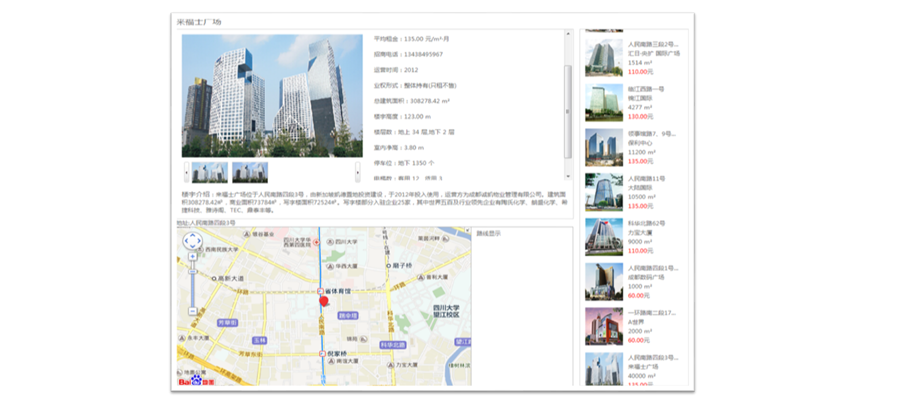The height and width of the screenshot is (404, 900).
Task: Click the 倪家桥 metro station icon
Action: tap(322, 354)
